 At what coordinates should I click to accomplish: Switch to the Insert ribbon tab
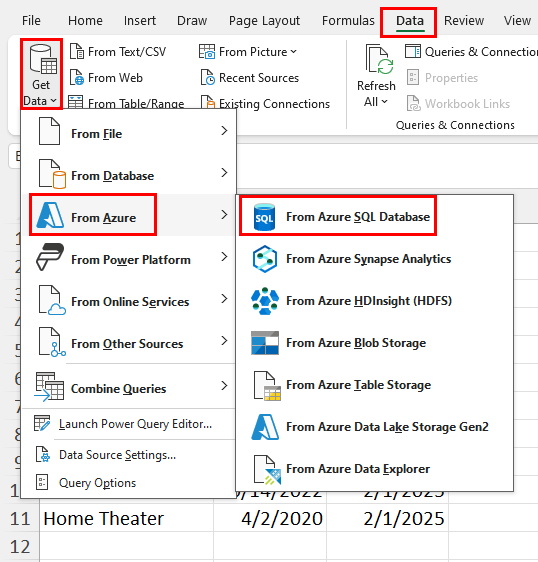pyautogui.click(x=140, y=21)
